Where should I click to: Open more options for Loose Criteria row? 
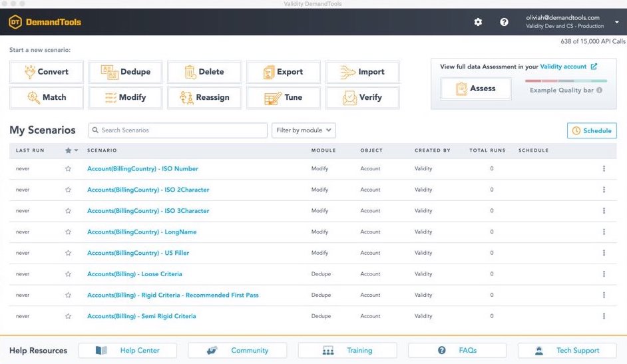click(604, 274)
